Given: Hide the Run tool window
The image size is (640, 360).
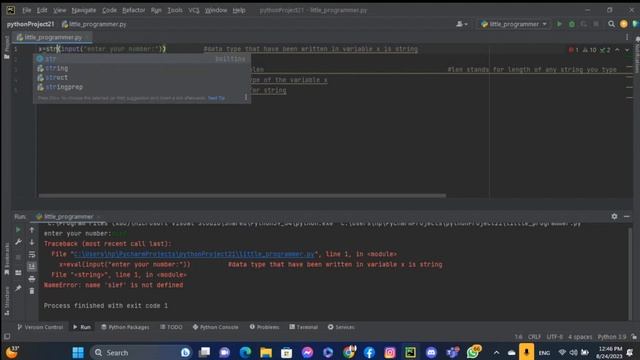Looking at the screenshot, I should [627, 216].
